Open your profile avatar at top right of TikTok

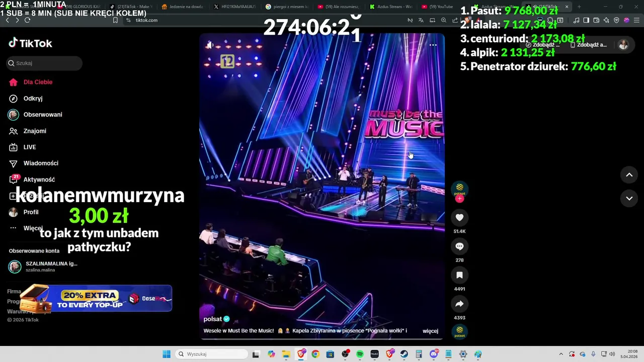[623, 45]
